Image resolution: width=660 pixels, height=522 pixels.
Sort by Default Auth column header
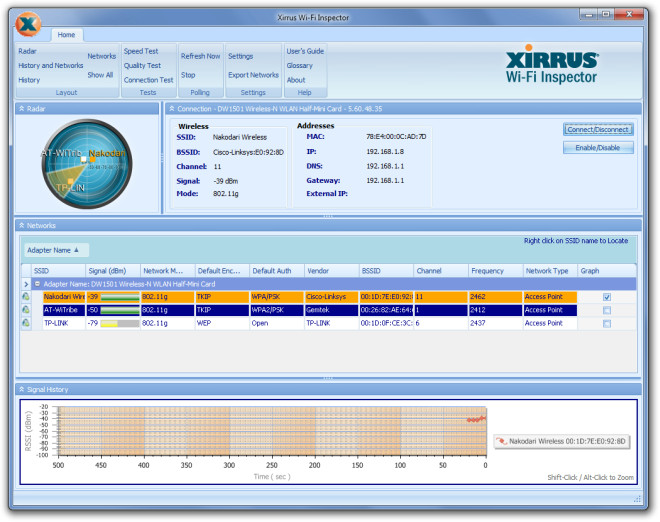pyautogui.click(x=277, y=271)
